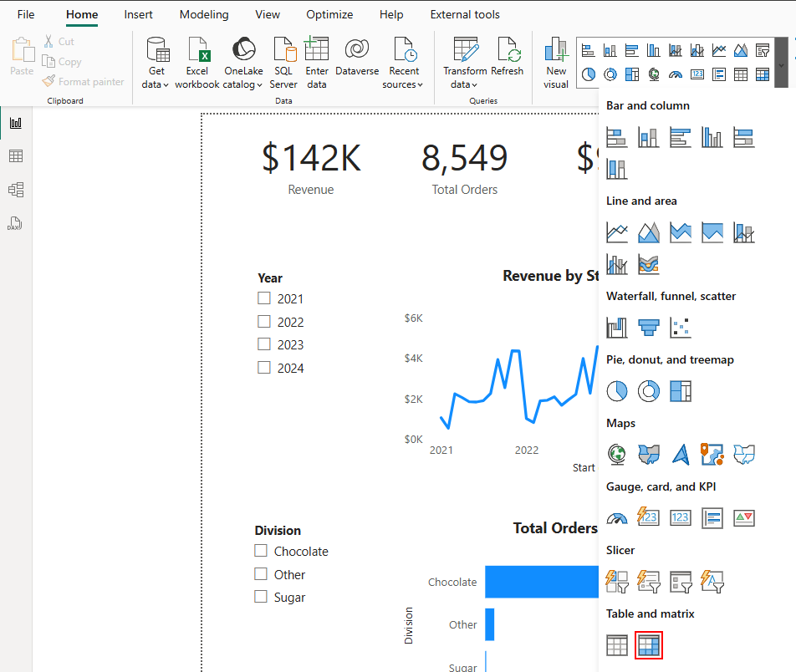Insert a Table visual under Table and matrix heading

(617, 645)
